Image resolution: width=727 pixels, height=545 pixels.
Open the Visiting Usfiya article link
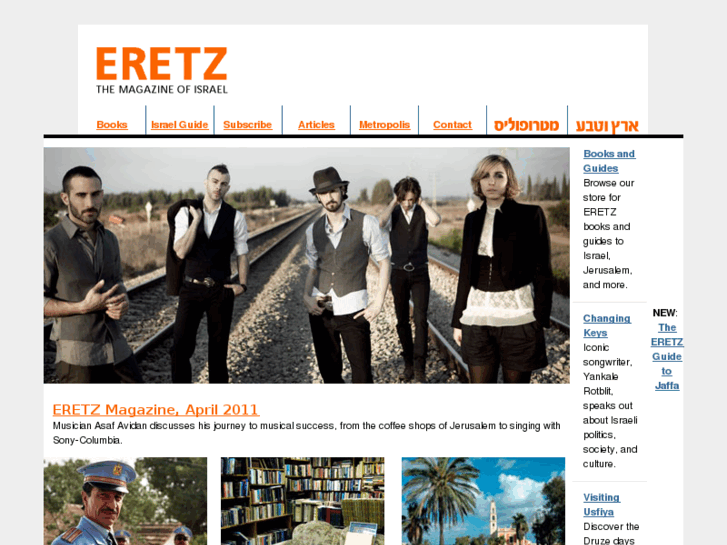point(601,505)
